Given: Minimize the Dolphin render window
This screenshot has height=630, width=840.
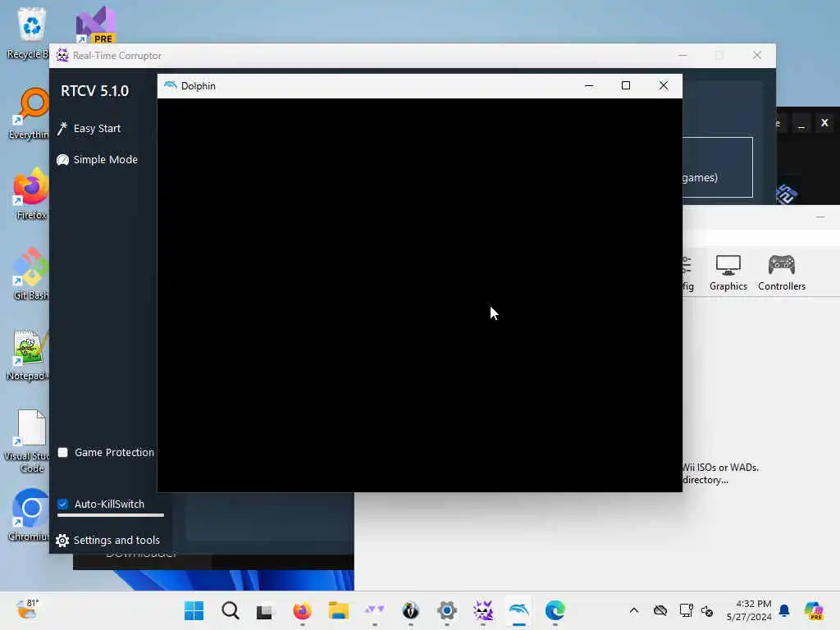Looking at the screenshot, I should tap(589, 85).
